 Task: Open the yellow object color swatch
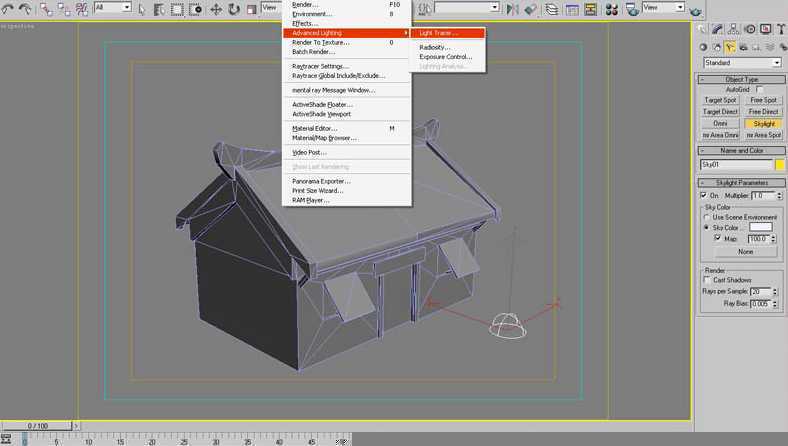779,164
